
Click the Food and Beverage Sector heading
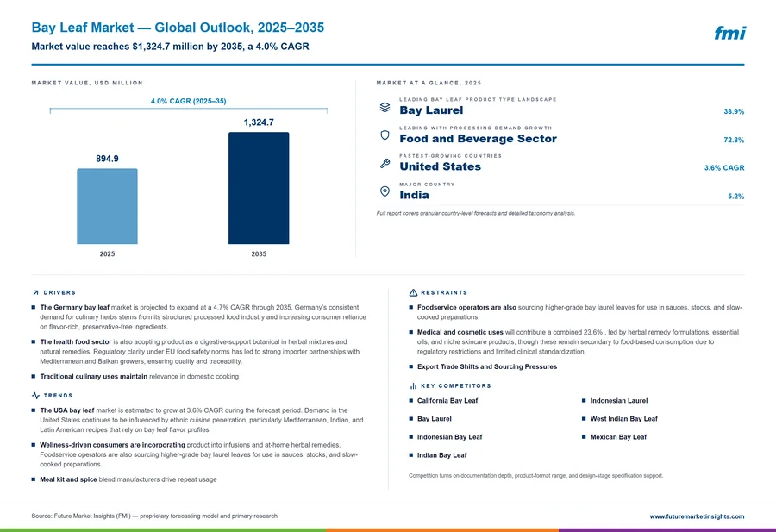point(478,139)
